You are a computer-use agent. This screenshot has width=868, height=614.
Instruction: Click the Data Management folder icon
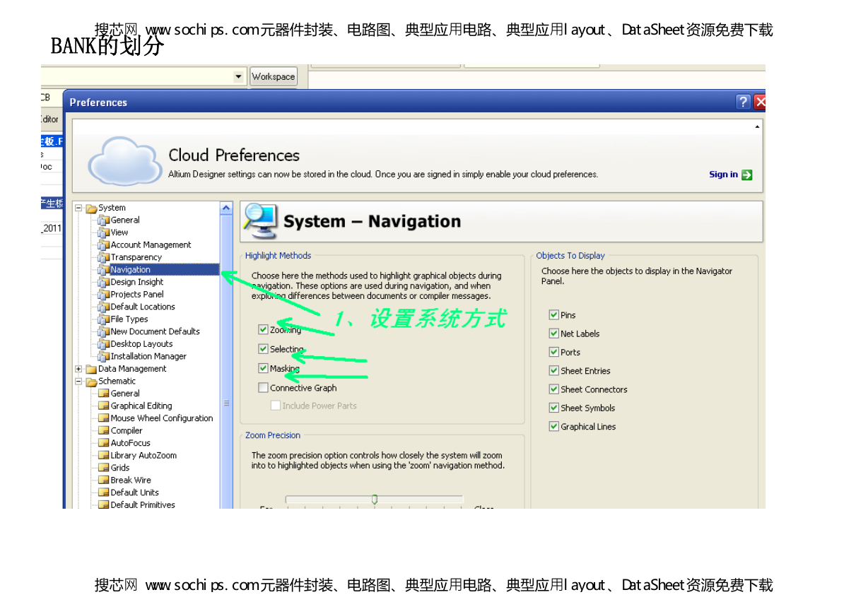click(x=91, y=369)
